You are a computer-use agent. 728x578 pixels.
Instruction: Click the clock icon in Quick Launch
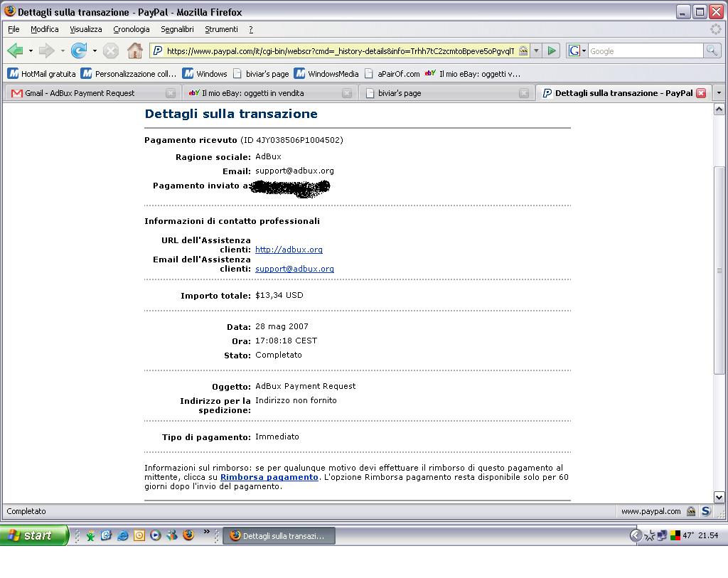pyautogui.click(x=139, y=536)
